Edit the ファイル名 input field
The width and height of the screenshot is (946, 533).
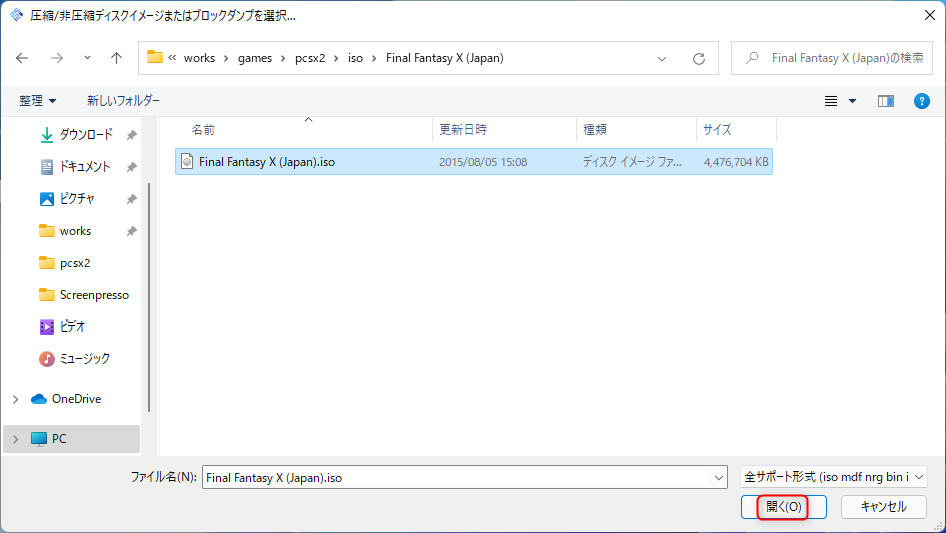click(x=457, y=477)
